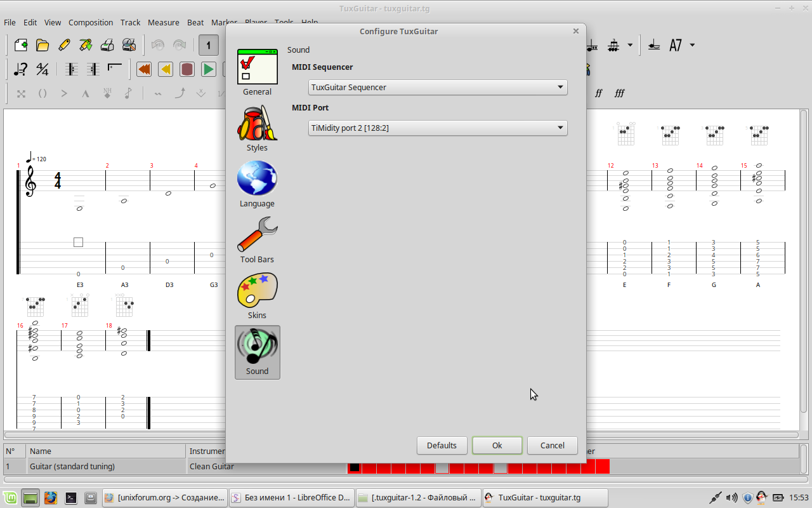Open time signature 4/4 icon
Image resolution: width=812 pixels, height=508 pixels.
tap(43, 69)
